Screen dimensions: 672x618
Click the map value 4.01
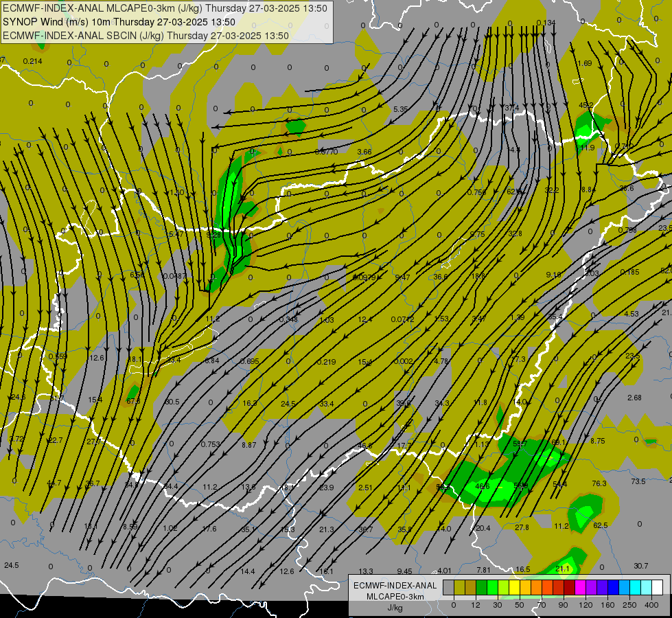(x=444, y=571)
